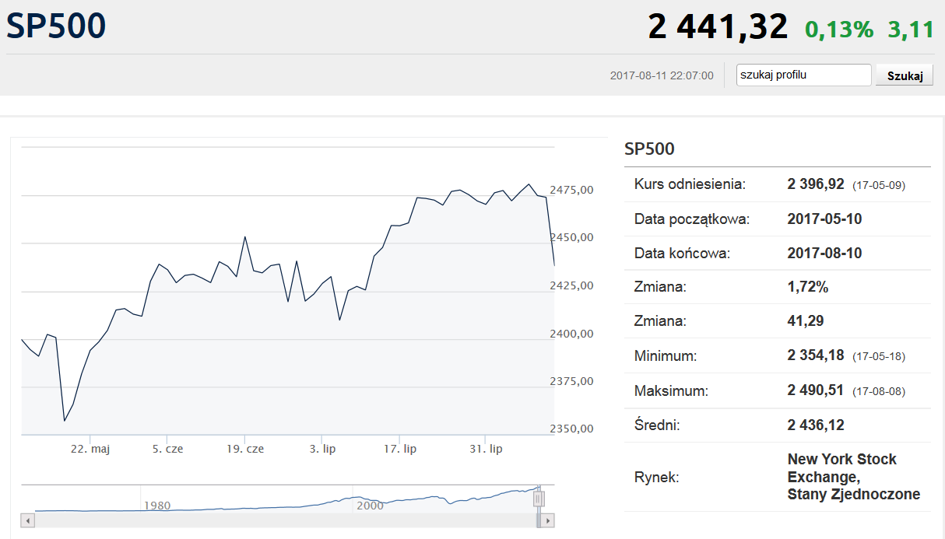Click the range handle on the chart navigator
The image size is (945, 539).
[x=538, y=497]
